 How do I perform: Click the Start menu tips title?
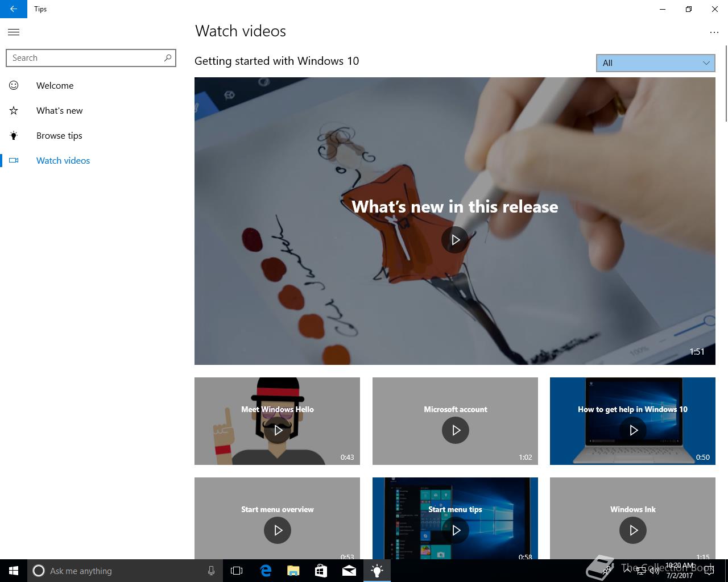[x=455, y=509]
